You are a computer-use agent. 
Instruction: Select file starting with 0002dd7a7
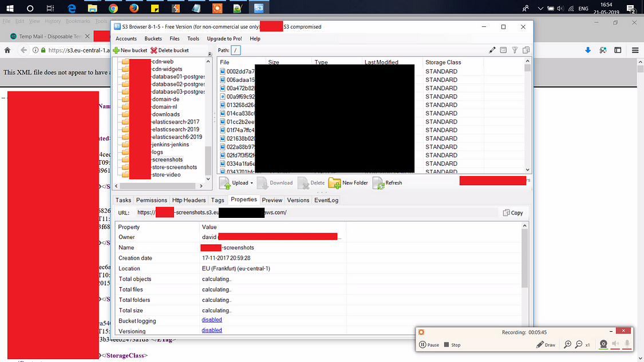240,71
